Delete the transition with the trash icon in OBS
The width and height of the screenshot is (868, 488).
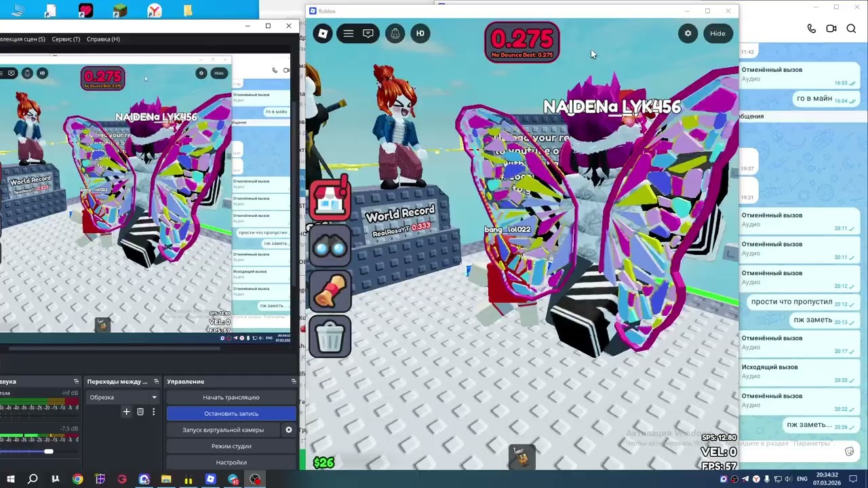140,411
